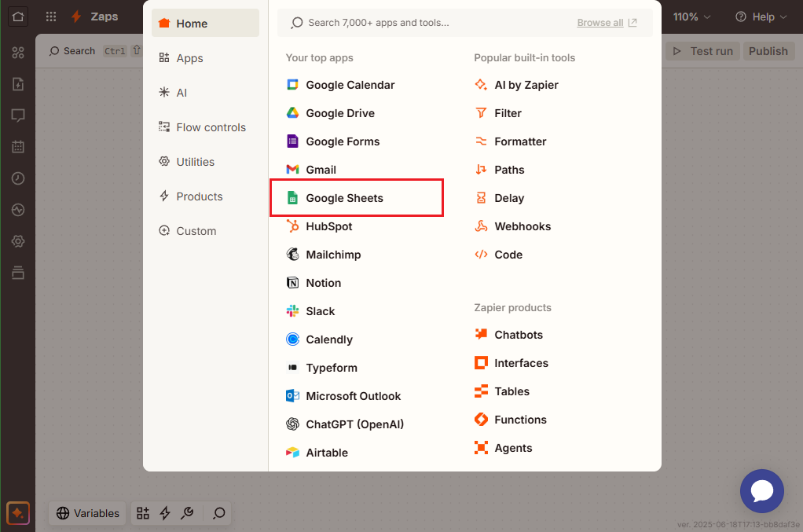Open Tables Zapier product

tap(502, 391)
